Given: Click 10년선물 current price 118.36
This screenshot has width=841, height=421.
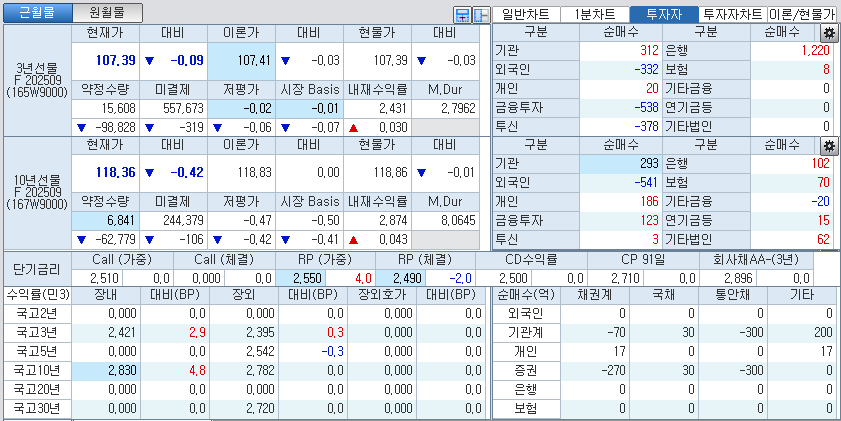Looking at the screenshot, I should pos(116,172).
